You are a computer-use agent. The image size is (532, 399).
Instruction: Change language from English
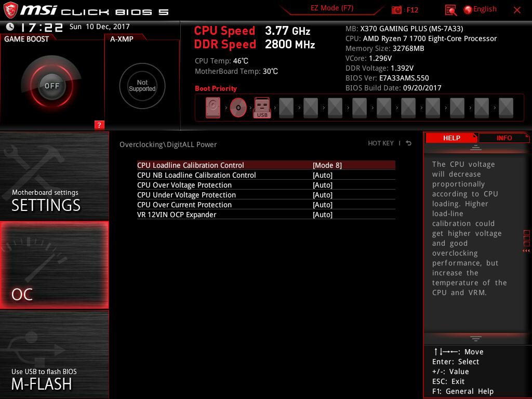480,9
